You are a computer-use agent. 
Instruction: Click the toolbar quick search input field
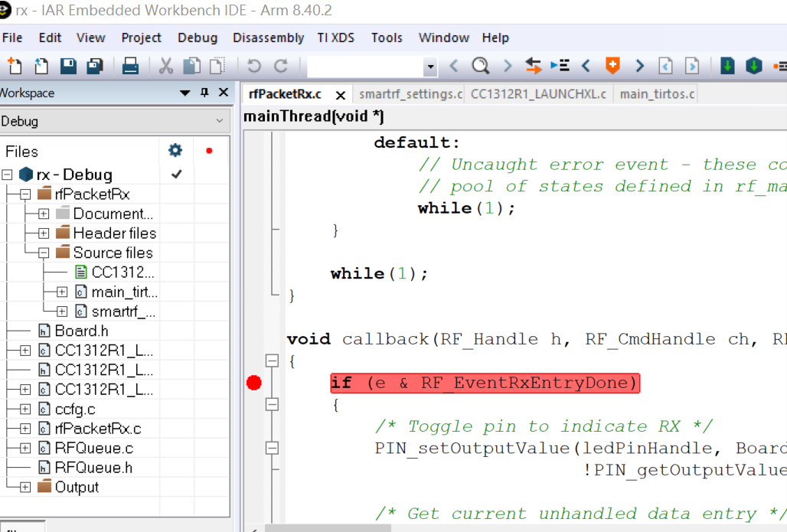[x=366, y=67]
